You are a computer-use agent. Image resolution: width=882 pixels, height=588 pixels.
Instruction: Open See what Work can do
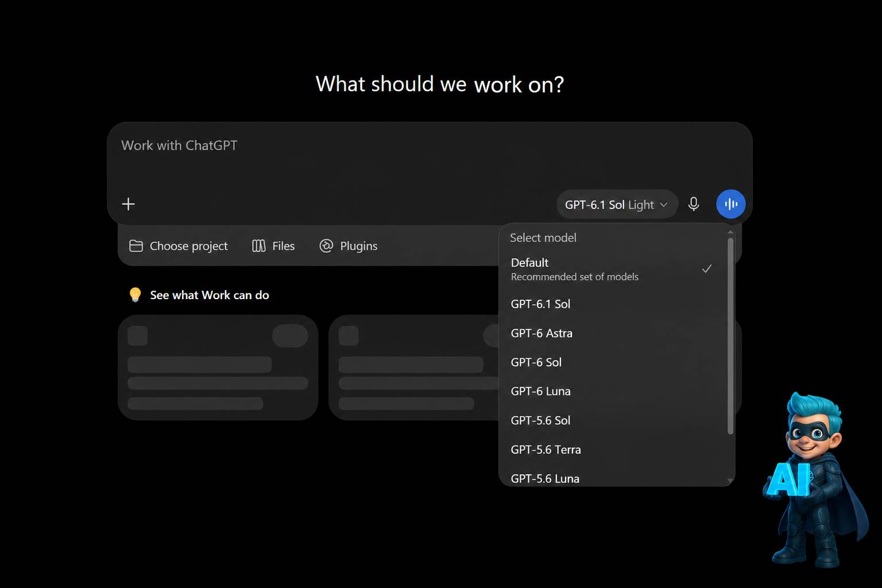point(210,295)
